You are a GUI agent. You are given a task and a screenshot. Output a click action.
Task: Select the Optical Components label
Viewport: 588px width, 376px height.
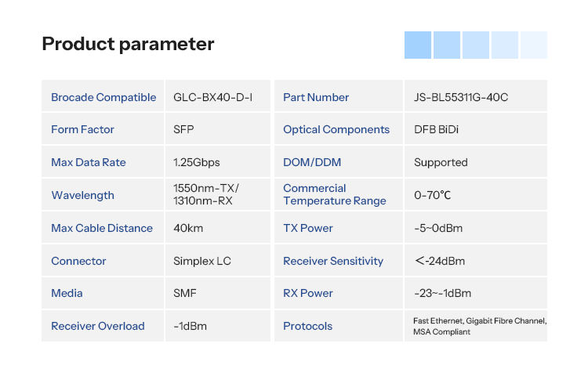point(336,129)
